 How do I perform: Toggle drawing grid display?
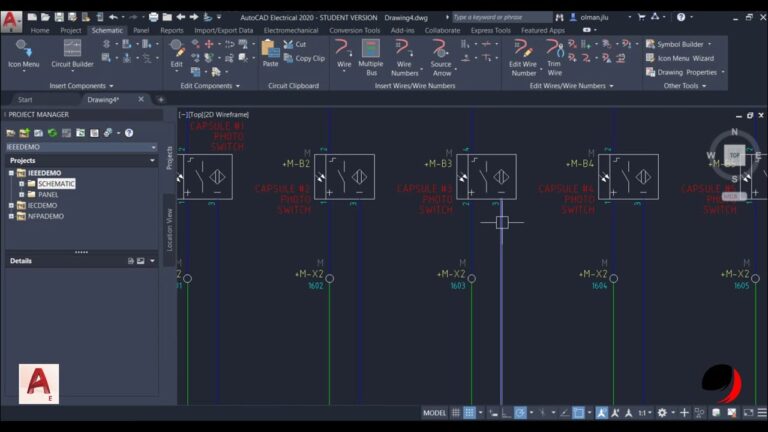(x=456, y=413)
